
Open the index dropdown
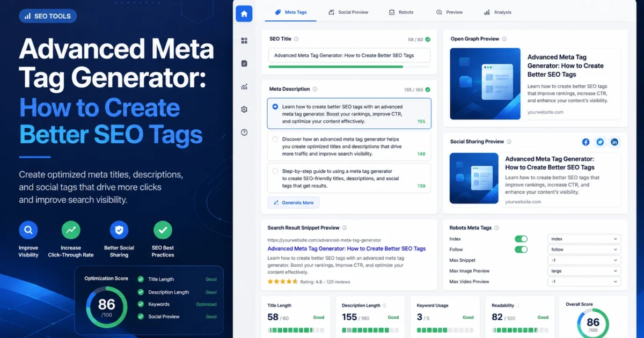point(584,239)
